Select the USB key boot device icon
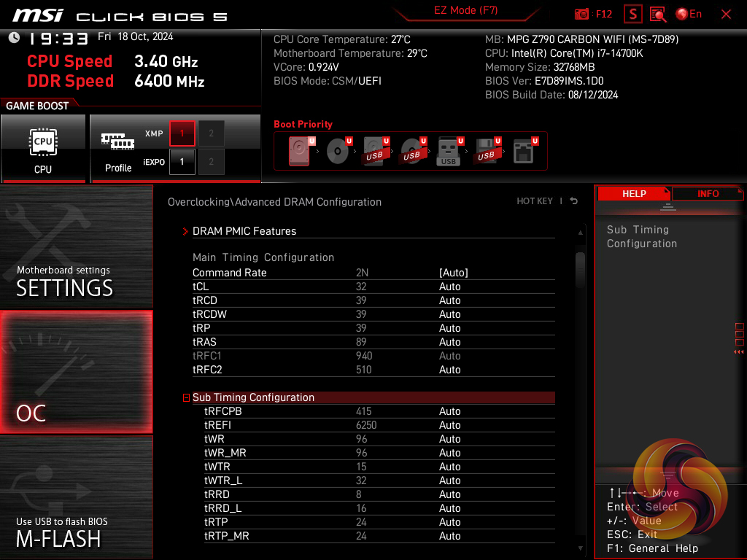 [x=449, y=151]
